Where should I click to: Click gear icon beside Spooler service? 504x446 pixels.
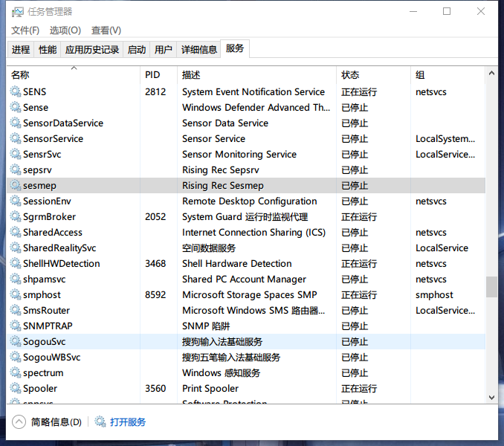[16, 388]
